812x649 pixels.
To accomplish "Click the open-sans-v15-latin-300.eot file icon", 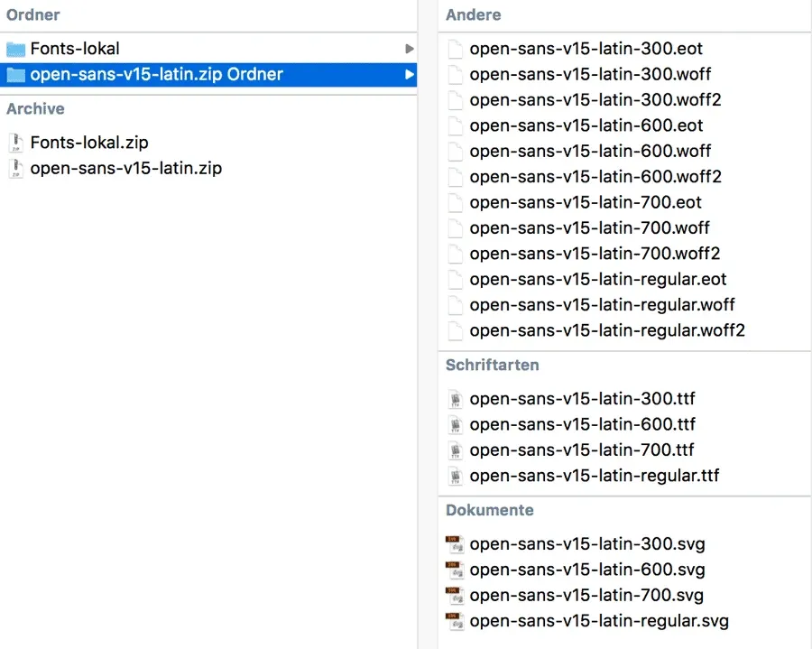I will 456,49.
